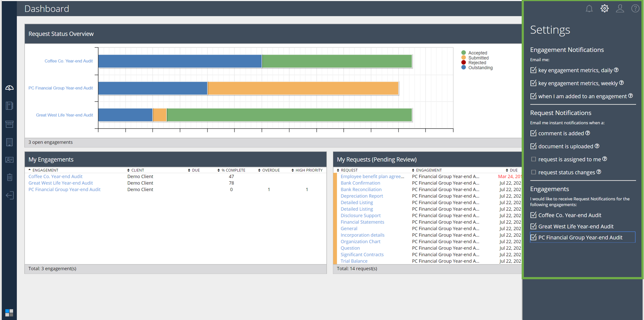This screenshot has width=644, height=320.
Task: Open the contacts card icon in sidebar
Action: pyautogui.click(x=9, y=160)
